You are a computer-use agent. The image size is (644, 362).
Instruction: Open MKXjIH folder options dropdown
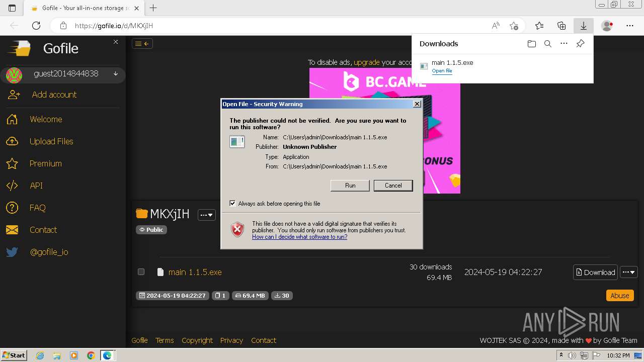[x=206, y=215]
